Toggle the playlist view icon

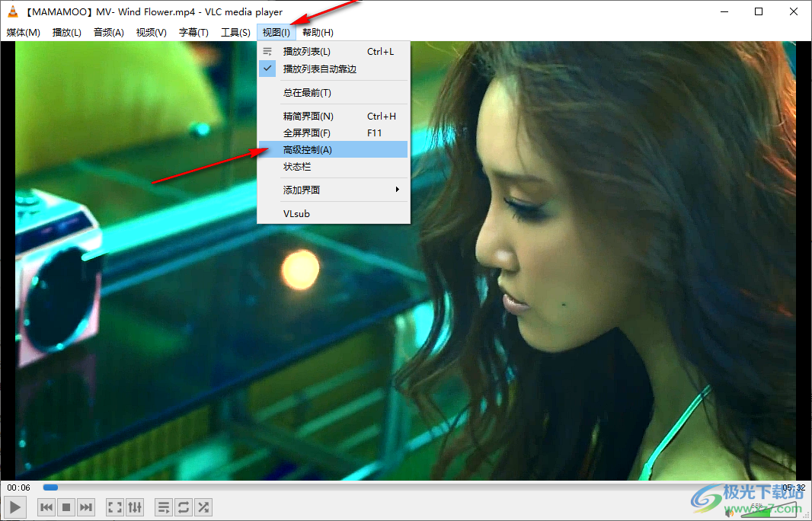(164, 507)
